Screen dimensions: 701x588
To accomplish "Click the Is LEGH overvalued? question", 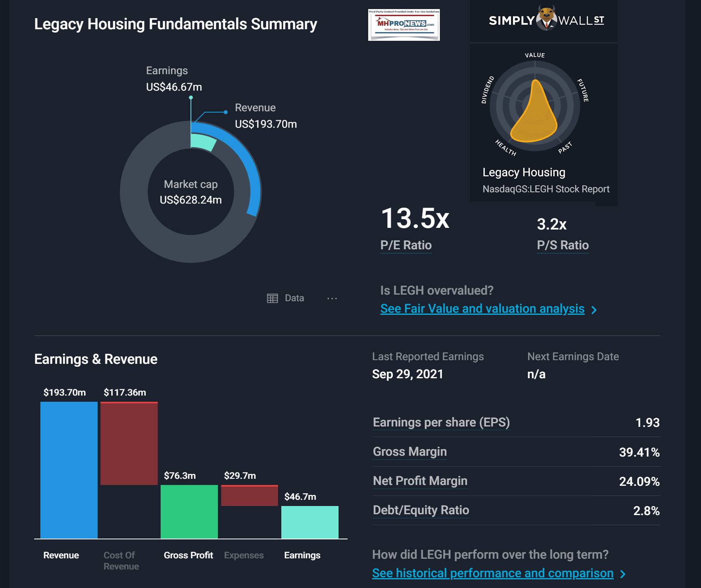I will [437, 290].
